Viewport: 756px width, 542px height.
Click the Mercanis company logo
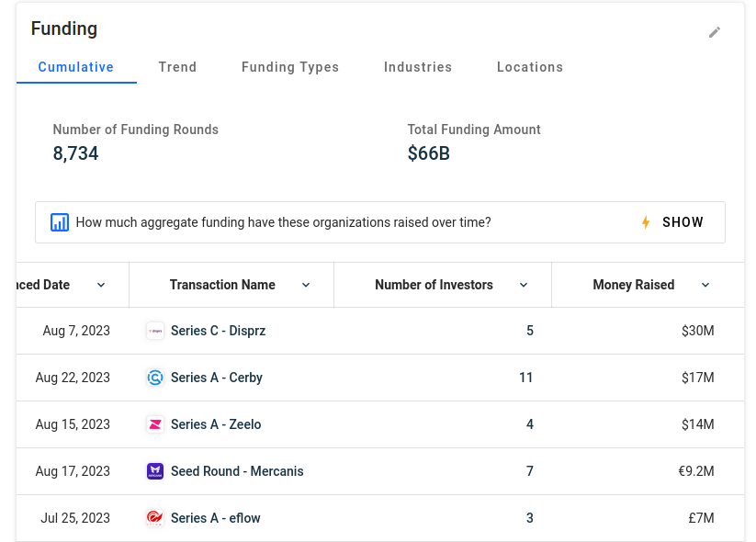point(155,471)
